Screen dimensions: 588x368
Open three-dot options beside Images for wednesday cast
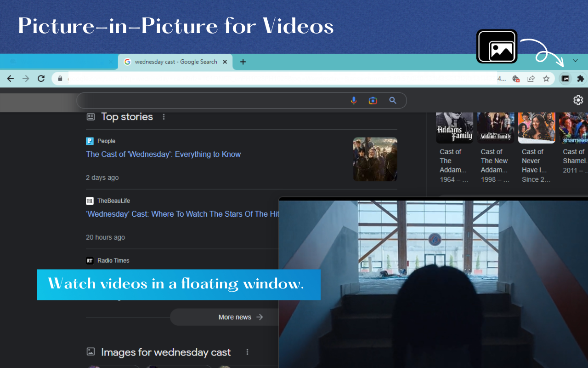click(247, 352)
